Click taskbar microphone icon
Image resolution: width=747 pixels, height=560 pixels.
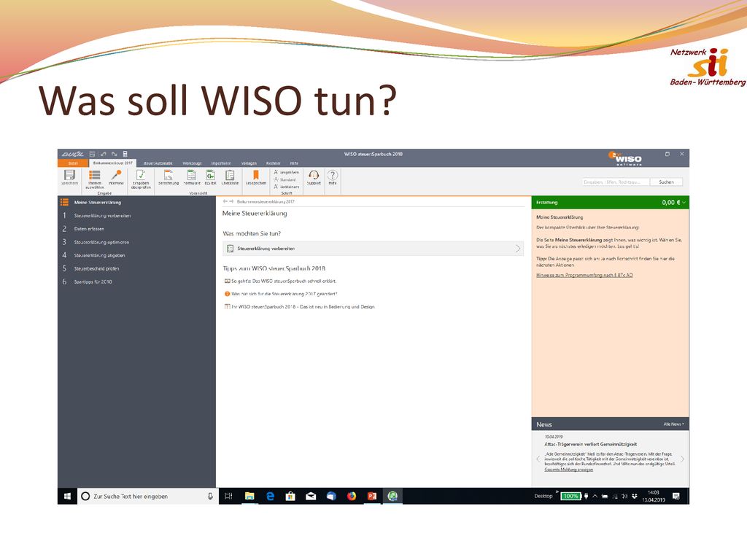coord(210,496)
